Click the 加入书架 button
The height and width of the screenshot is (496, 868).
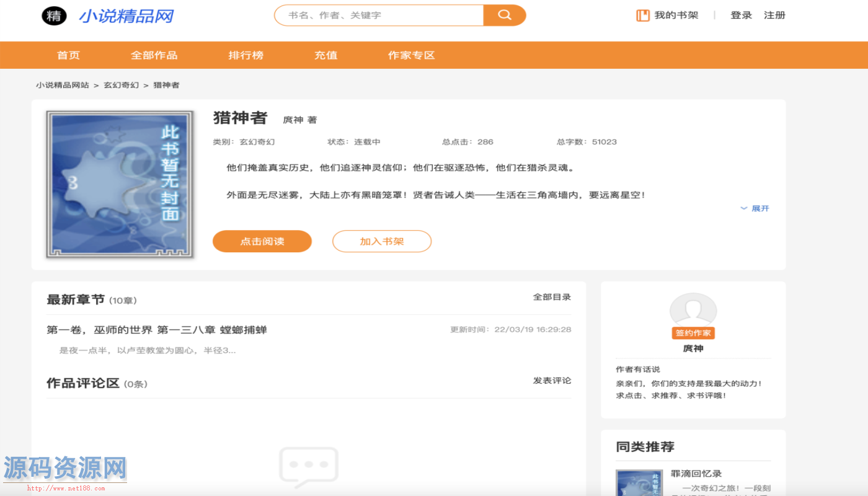(381, 241)
